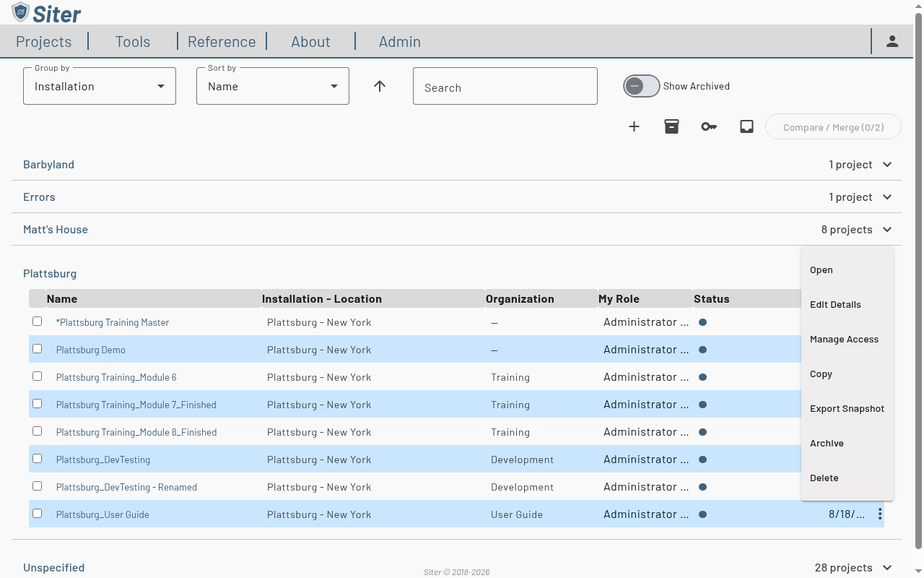The image size is (924, 578).
Task: Click the Search input field
Action: pyautogui.click(x=505, y=86)
